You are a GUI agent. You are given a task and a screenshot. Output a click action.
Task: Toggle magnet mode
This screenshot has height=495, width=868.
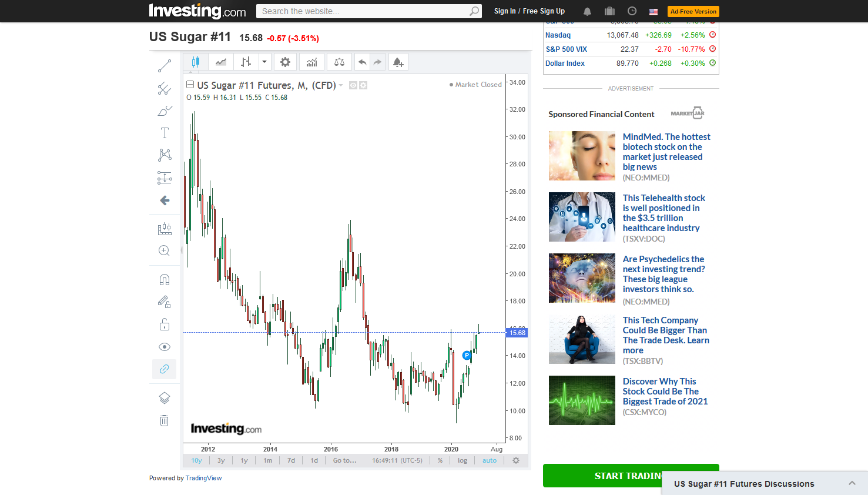pyautogui.click(x=165, y=280)
